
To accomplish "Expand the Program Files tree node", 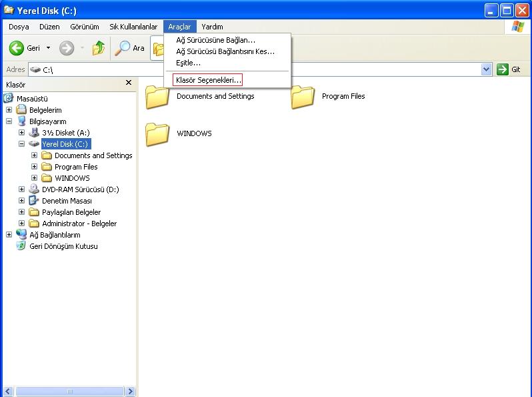I will (x=34, y=167).
